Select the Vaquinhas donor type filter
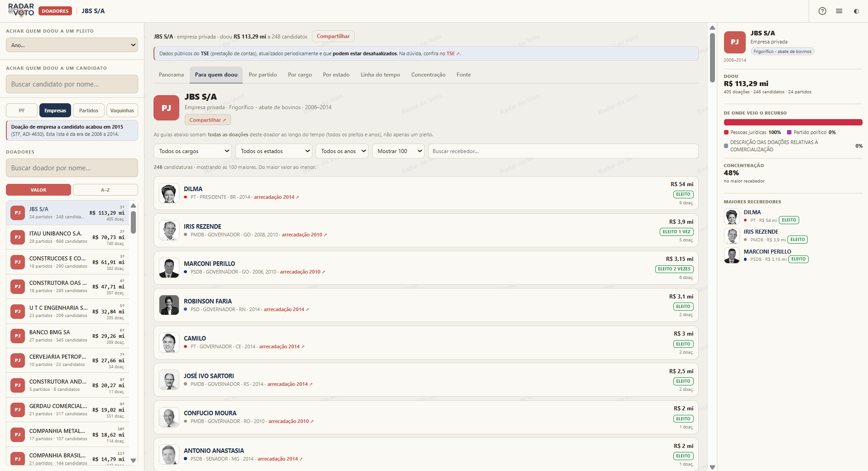The image size is (868, 471). pos(122,111)
